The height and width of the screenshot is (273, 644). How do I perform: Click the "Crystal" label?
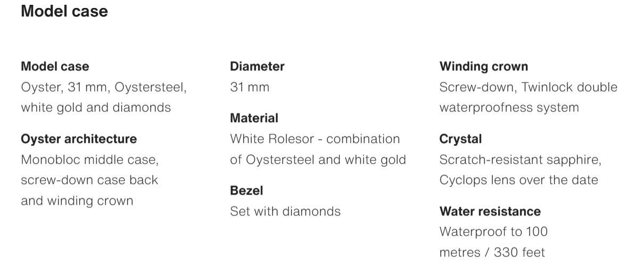[460, 139]
